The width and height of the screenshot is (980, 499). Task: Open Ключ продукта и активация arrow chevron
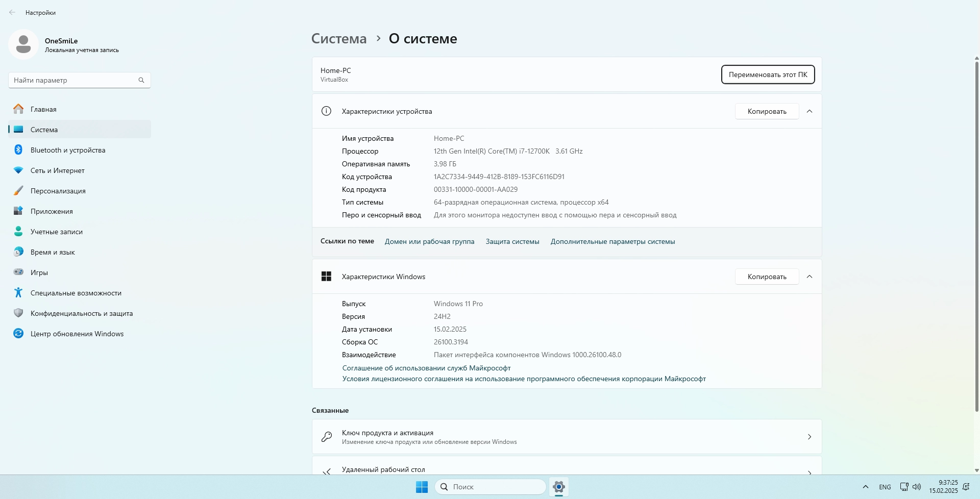810,437
